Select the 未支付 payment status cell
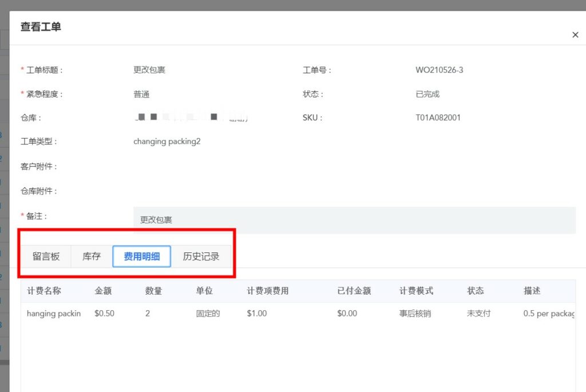Image resolution: width=586 pixels, height=392 pixels. pos(477,313)
